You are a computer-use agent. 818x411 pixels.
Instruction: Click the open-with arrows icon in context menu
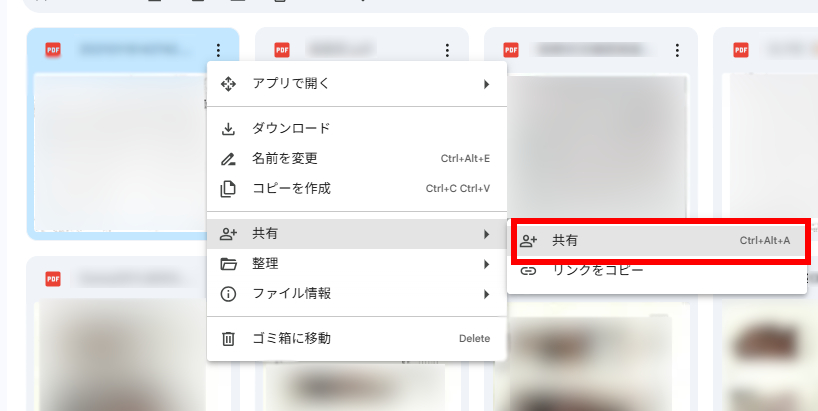[228, 84]
